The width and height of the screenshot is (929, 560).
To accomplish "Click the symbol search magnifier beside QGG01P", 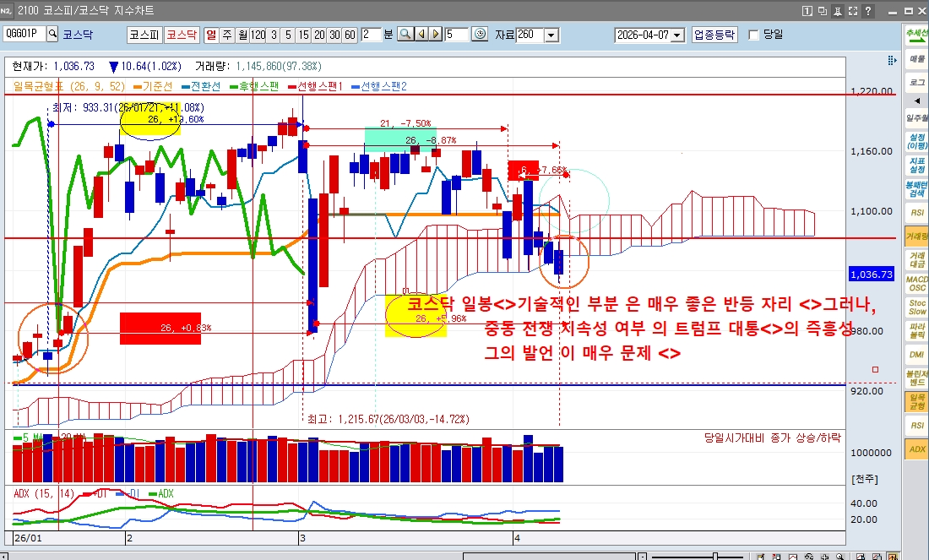I will (52, 34).
